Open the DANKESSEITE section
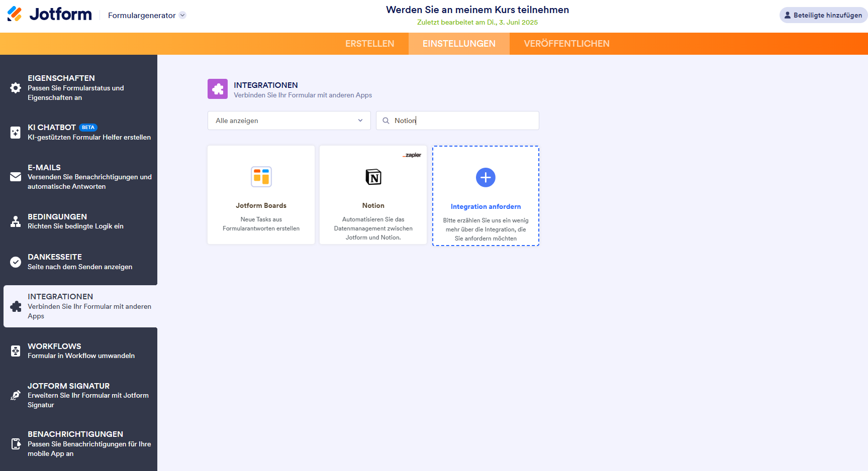The width and height of the screenshot is (868, 471). 79,262
